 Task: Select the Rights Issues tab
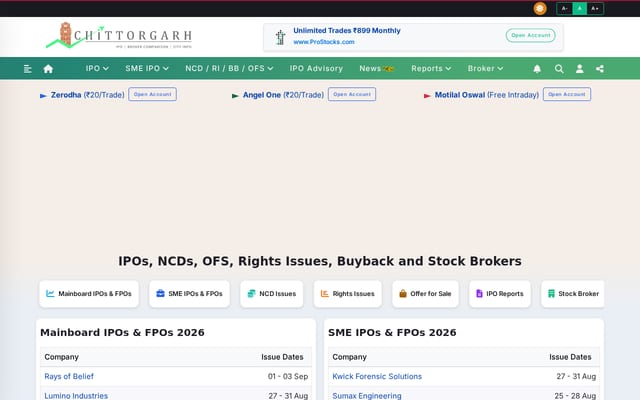pyautogui.click(x=348, y=293)
